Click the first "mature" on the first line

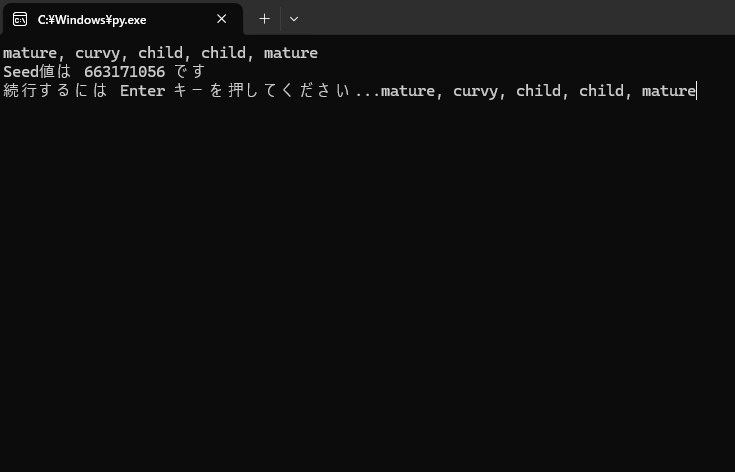[30, 53]
